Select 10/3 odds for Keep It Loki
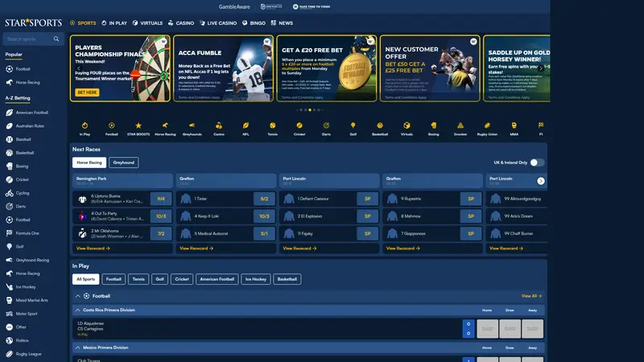Viewport: 644px width, 362px height. click(264, 216)
